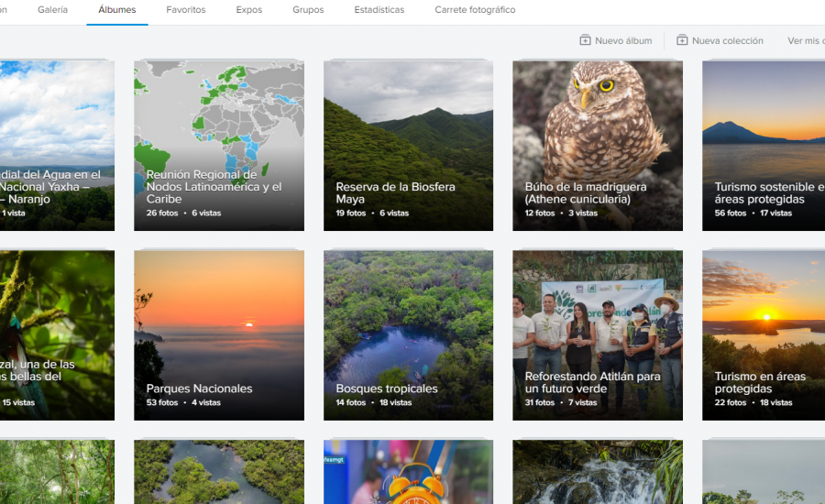Screen dimensions: 825x504
Task: Open the Parque Nacional Yaxha – Naranjo album
Action: point(57,146)
